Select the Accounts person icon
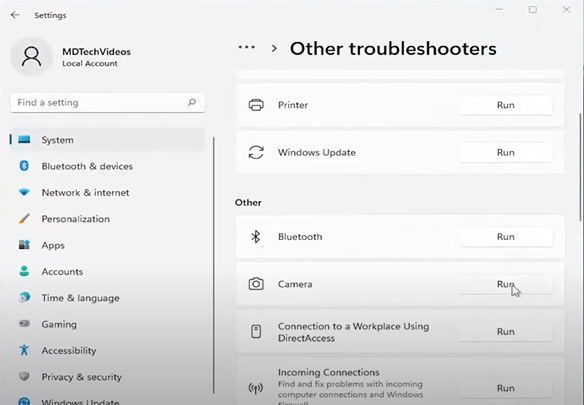This screenshot has width=584, height=405. (24, 271)
